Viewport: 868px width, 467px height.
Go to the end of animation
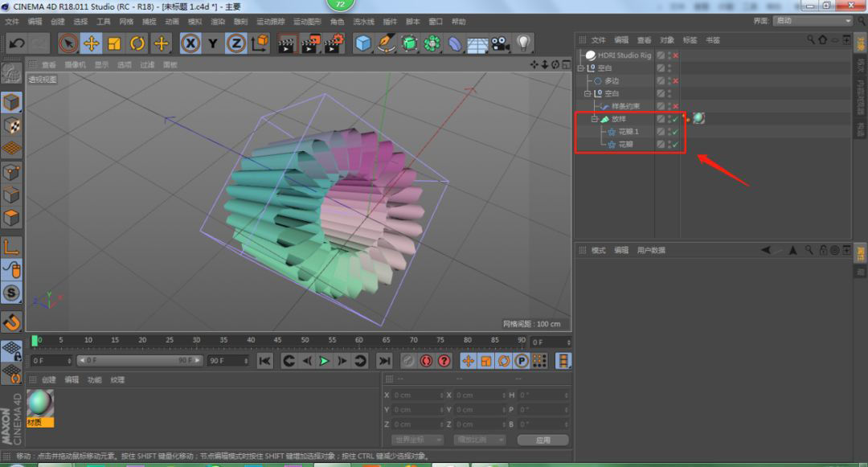point(384,361)
